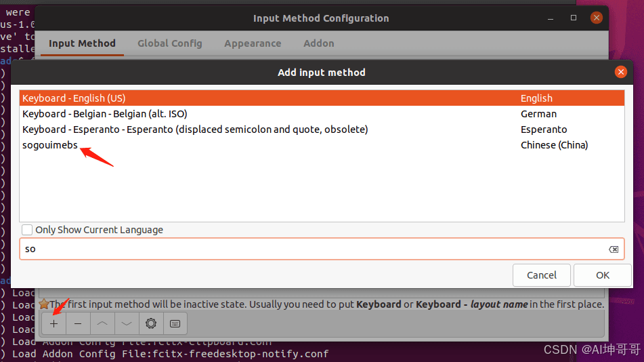Click the plus add input method icon
This screenshot has width=644, height=362.
click(53, 324)
